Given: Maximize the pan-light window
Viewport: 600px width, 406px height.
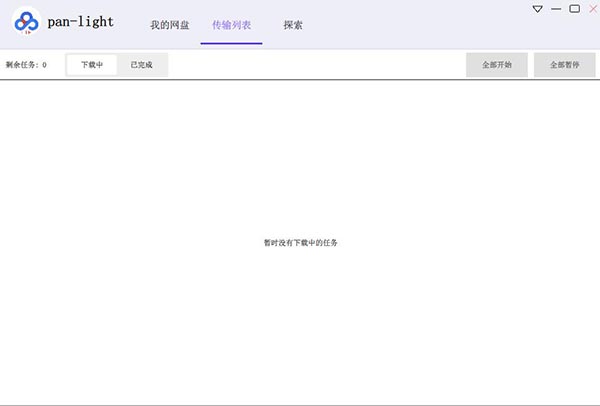Looking at the screenshot, I should pos(574,9).
